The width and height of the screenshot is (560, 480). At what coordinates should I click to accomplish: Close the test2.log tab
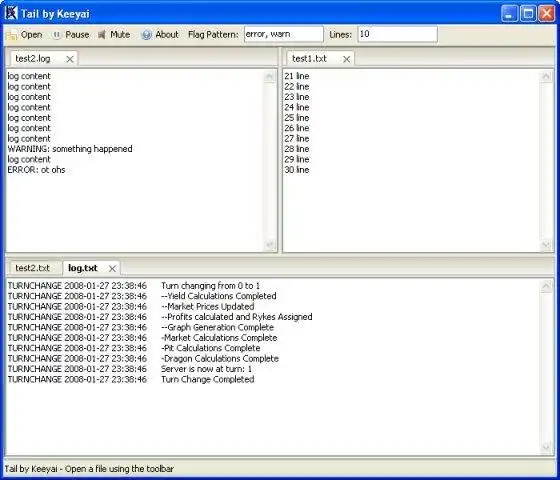[x=70, y=59]
